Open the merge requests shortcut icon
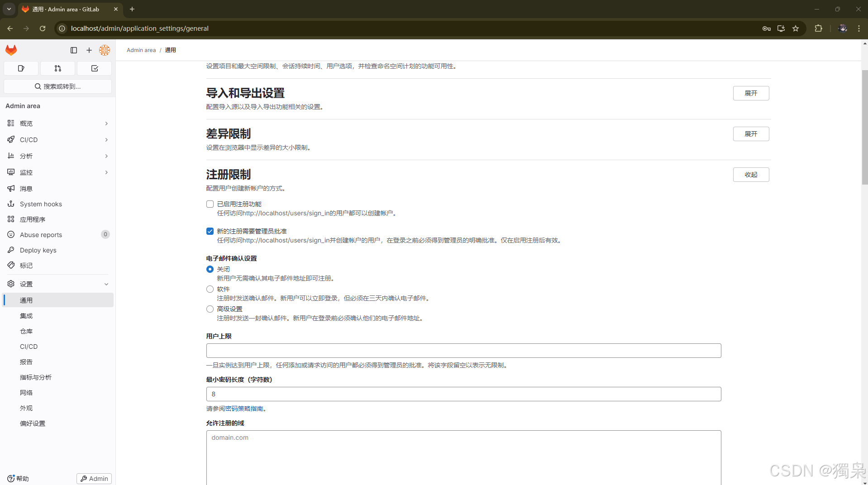Screen dimensions: 868x485 (x=58, y=68)
